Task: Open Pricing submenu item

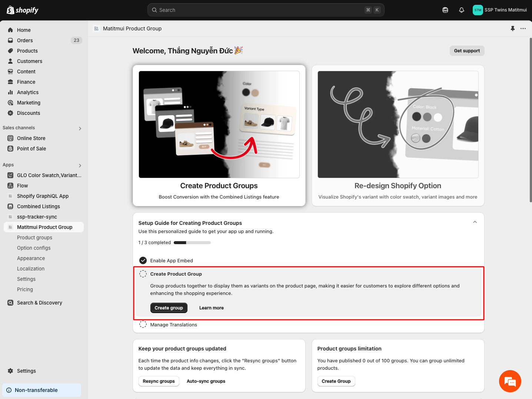Action: coord(25,289)
